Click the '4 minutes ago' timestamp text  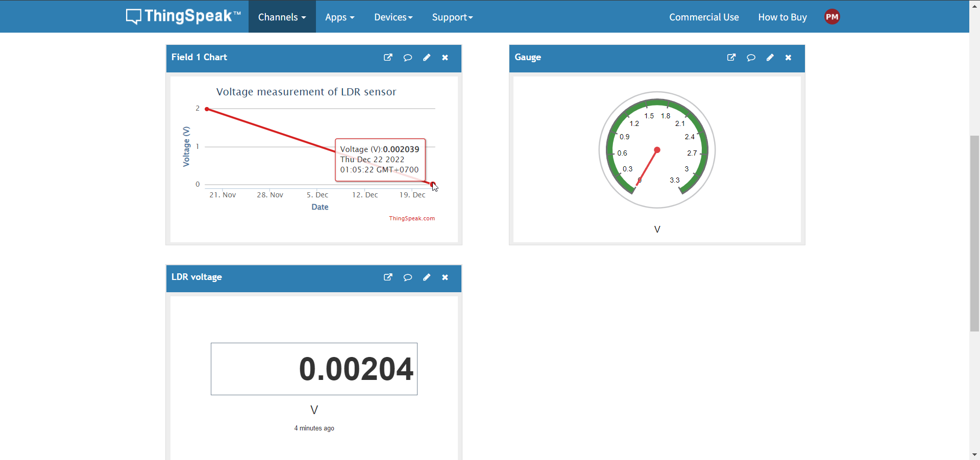(x=314, y=428)
